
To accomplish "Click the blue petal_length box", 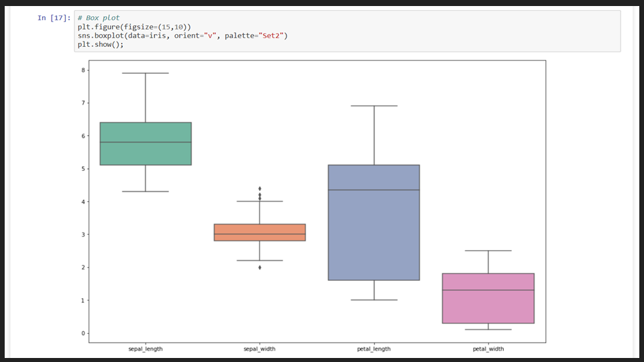I will 374,223.
